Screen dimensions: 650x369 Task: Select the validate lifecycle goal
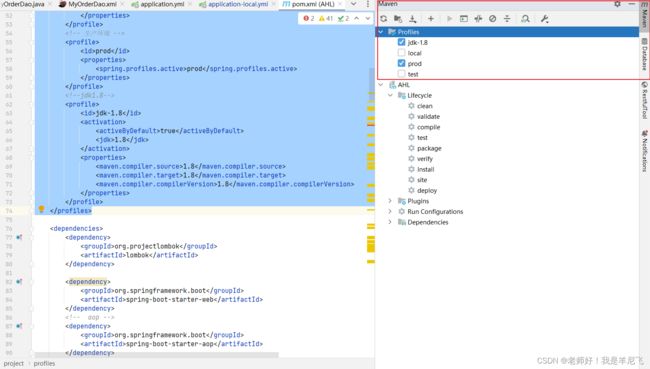pyautogui.click(x=428, y=117)
